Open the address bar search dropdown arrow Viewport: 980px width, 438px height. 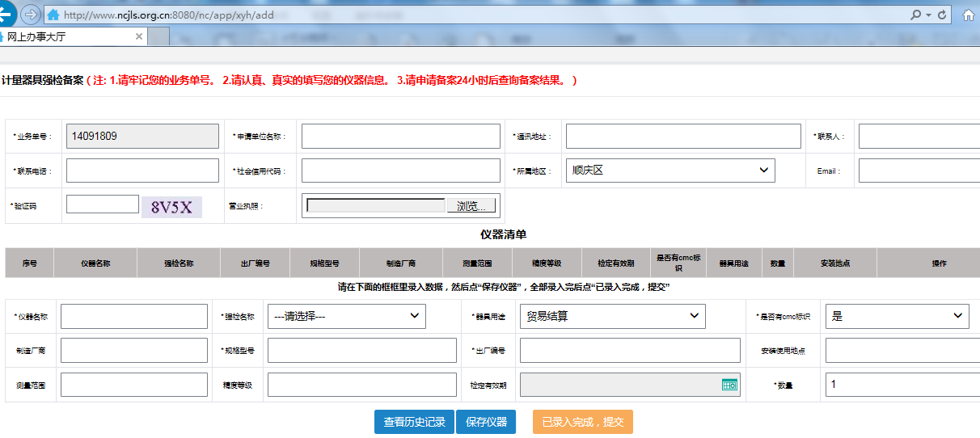(928, 15)
